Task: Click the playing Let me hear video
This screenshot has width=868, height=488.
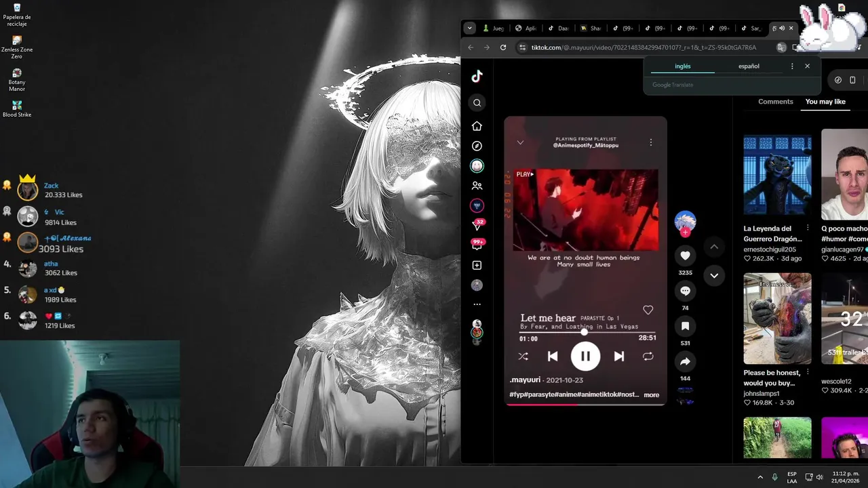Action: pos(585,261)
